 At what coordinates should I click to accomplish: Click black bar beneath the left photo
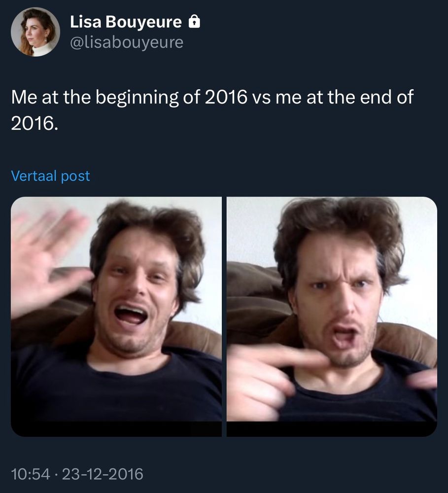116,428
